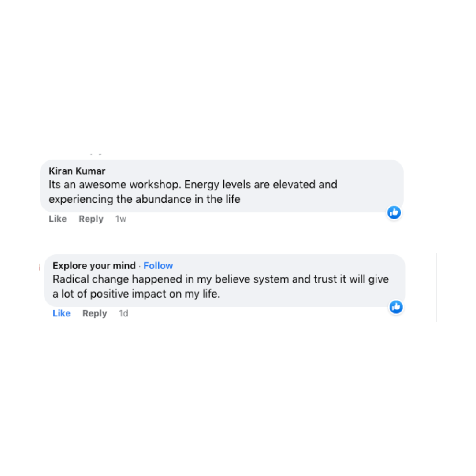Click the line "experiencing the abundance in the life"
Image resolution: width=476 pixels, height=476 pixels.
pos(144,199)
